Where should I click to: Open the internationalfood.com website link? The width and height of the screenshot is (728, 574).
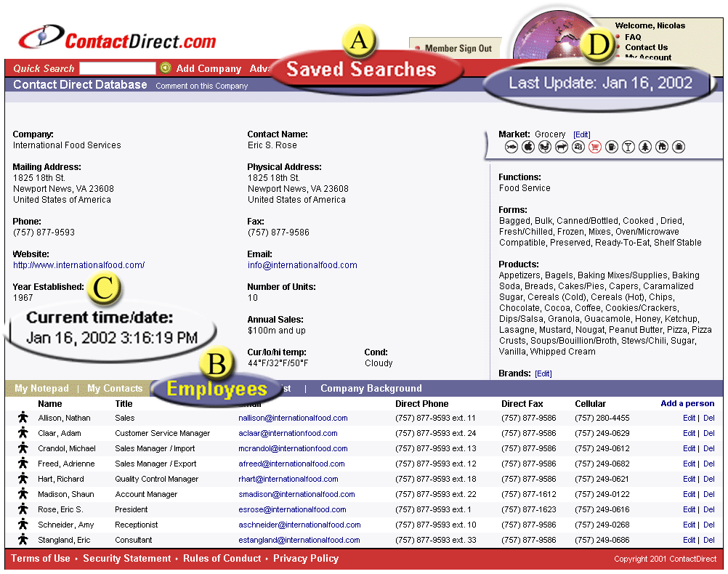(79, 265)
